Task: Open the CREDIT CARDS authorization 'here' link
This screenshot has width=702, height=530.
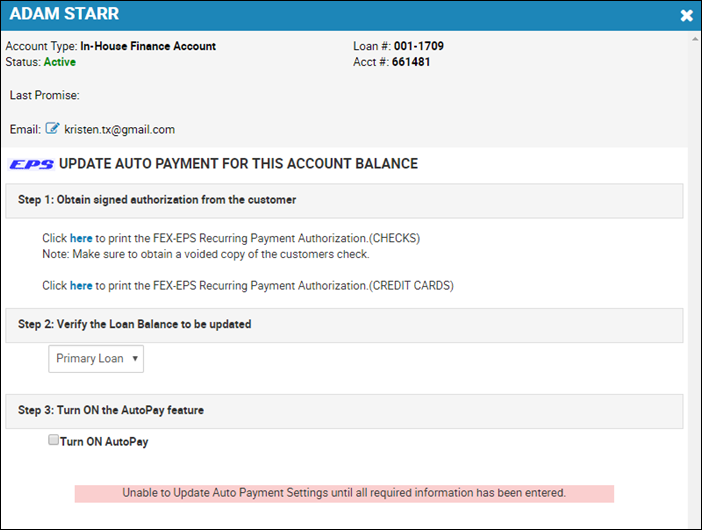Action: click(x=81, y=286)
